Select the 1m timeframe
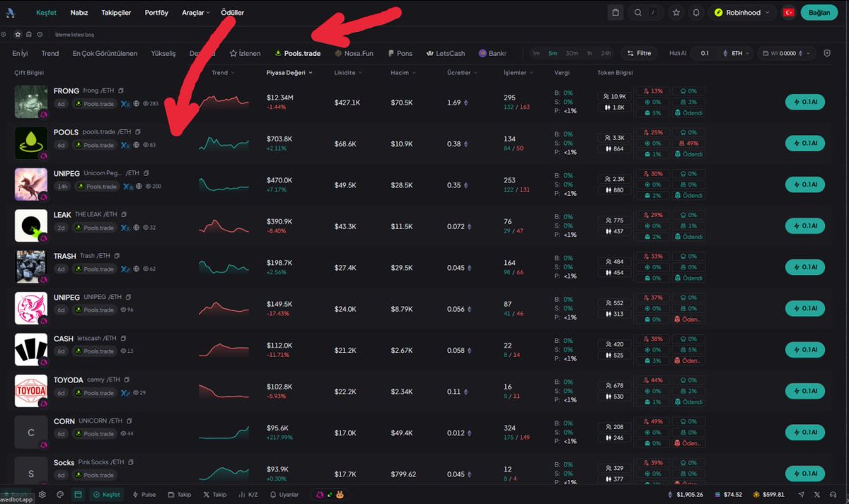This screenshot has height=504, width=849. click(x=536, y=53)
